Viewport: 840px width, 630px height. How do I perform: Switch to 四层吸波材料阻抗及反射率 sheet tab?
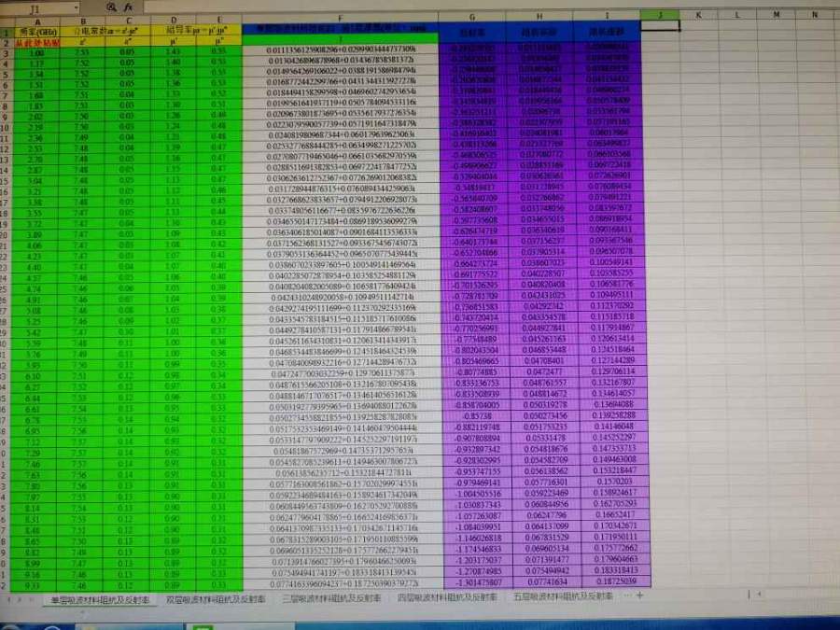(447, 596)
